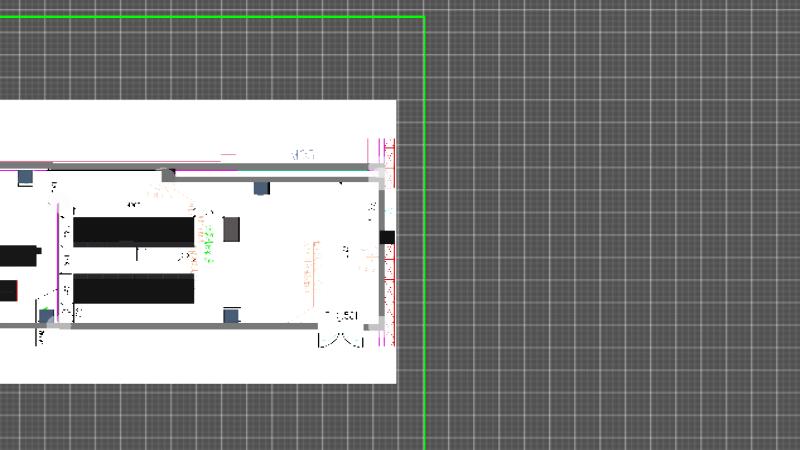Select the top-left blue column block
Screen dimensions: 800x450
pos(25,177)
